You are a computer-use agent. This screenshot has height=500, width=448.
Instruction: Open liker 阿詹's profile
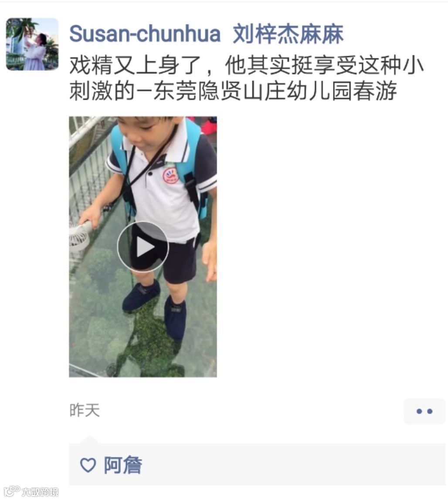[123, 465]
